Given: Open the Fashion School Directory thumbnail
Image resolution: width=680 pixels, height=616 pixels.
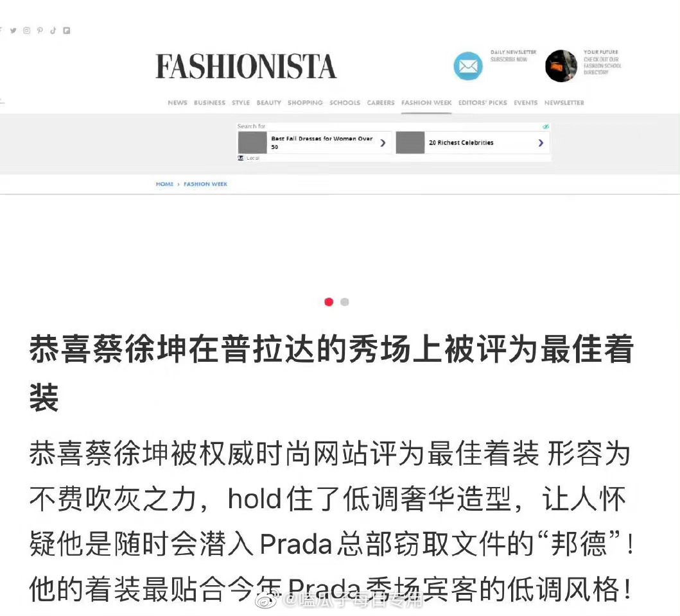Looking at the screenshot, I should coord(561,66).
